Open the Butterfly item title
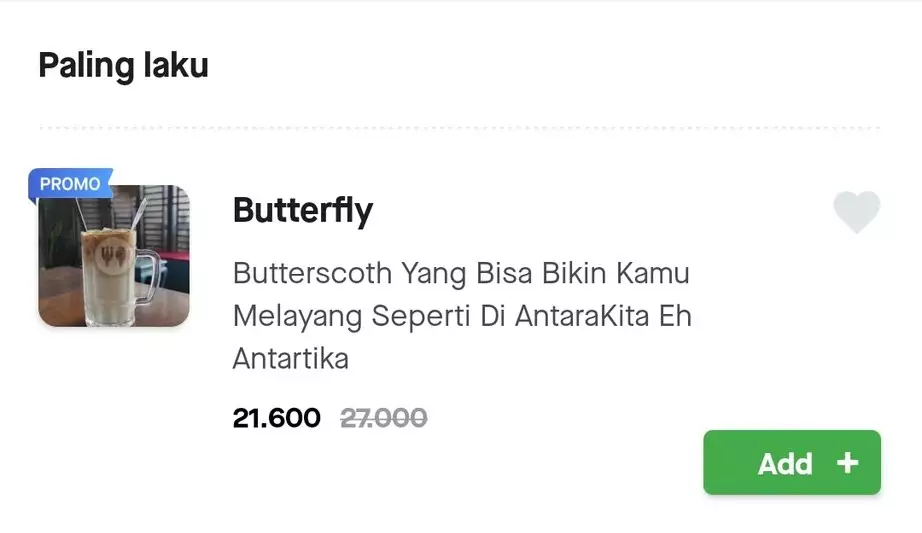Screen dimensions: 922x533 [302, 211]
